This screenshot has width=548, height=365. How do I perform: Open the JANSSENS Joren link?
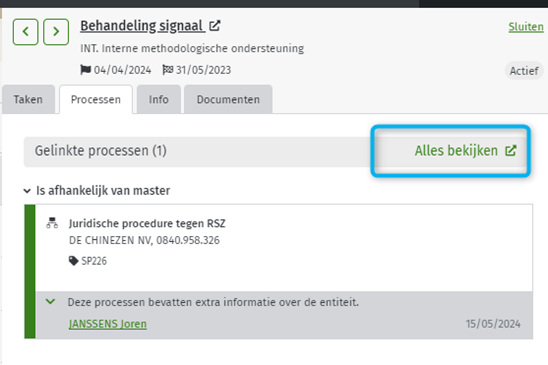pyautogui.click(x=108, y=324)
